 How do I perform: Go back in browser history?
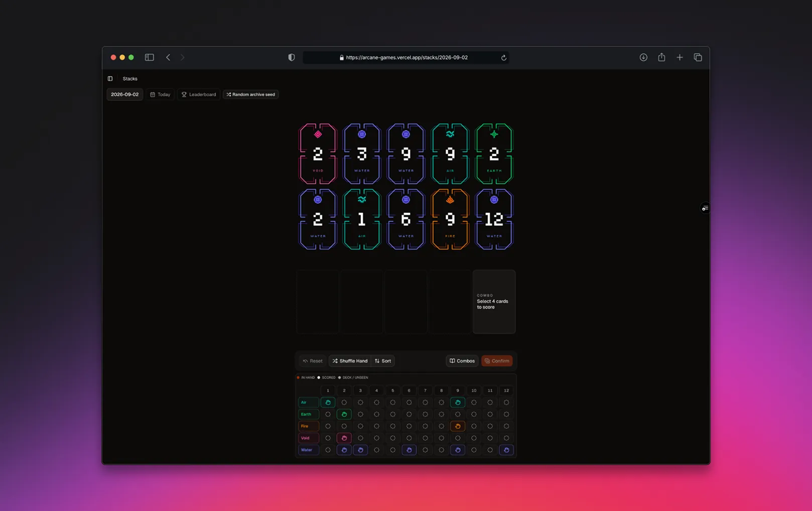[x=168, y=57]
